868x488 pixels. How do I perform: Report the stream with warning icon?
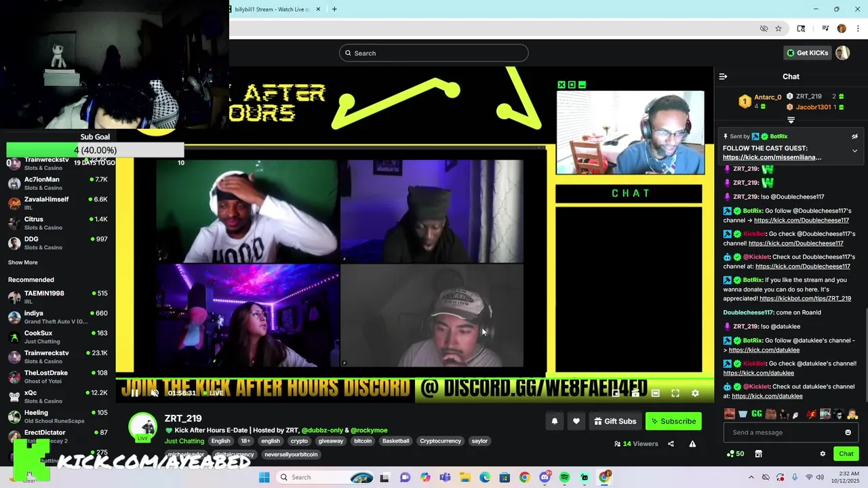(x=692, y=444)
